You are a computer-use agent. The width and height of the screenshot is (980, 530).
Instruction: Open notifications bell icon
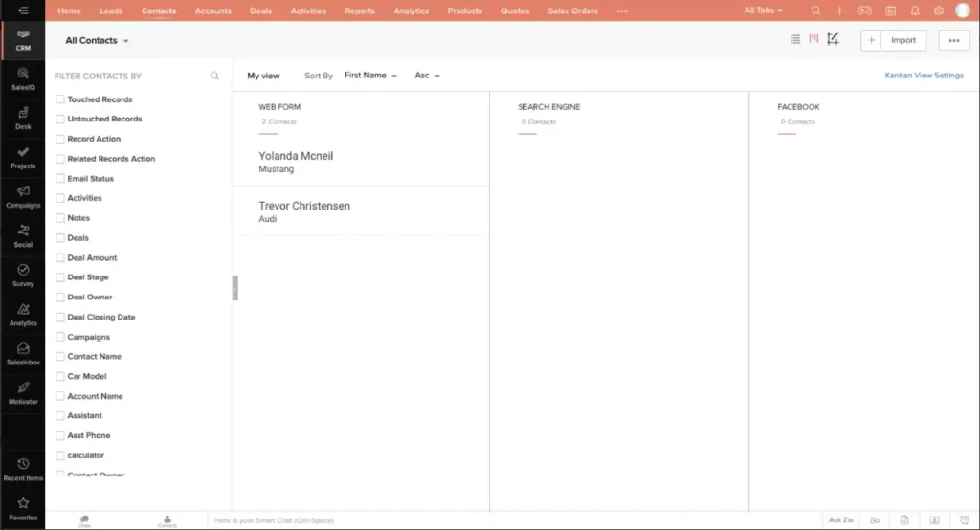pyautogui.click(x=914, y=11)
